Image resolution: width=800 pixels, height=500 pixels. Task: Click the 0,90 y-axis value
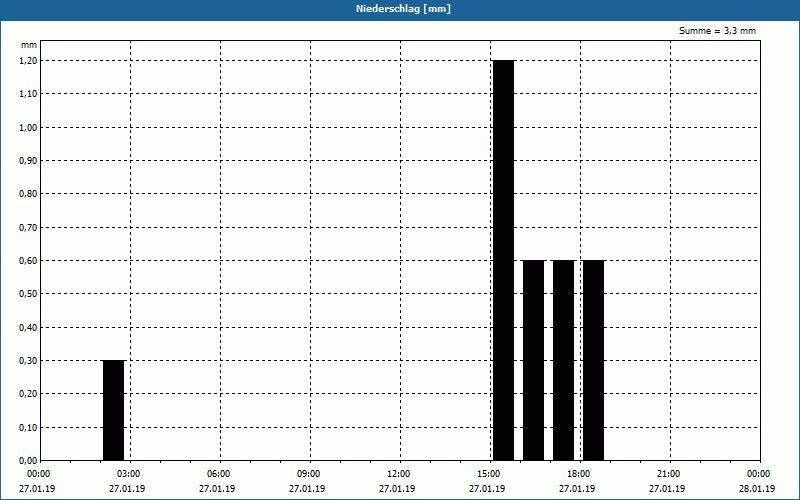[28, 161]
